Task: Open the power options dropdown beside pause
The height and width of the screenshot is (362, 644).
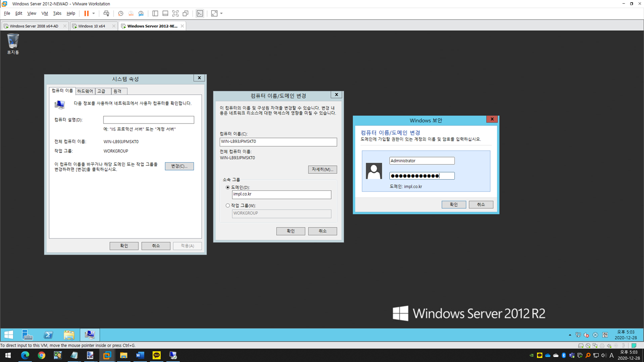Action: coord(93,13)
